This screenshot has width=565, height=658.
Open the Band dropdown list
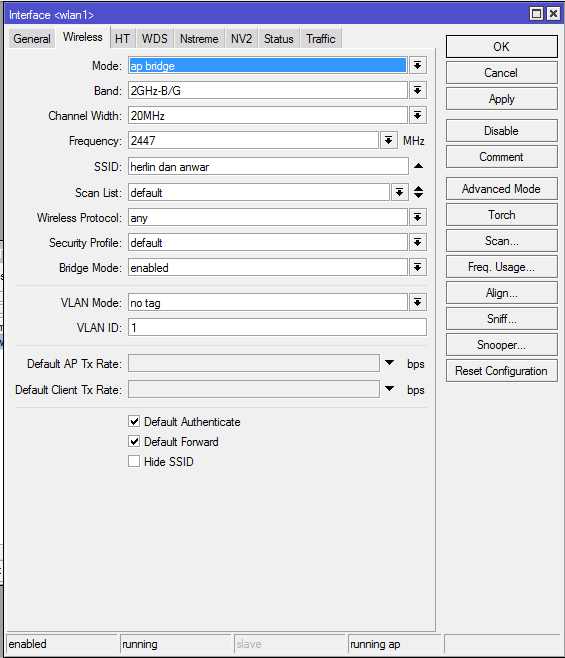(x=418, y=90)
